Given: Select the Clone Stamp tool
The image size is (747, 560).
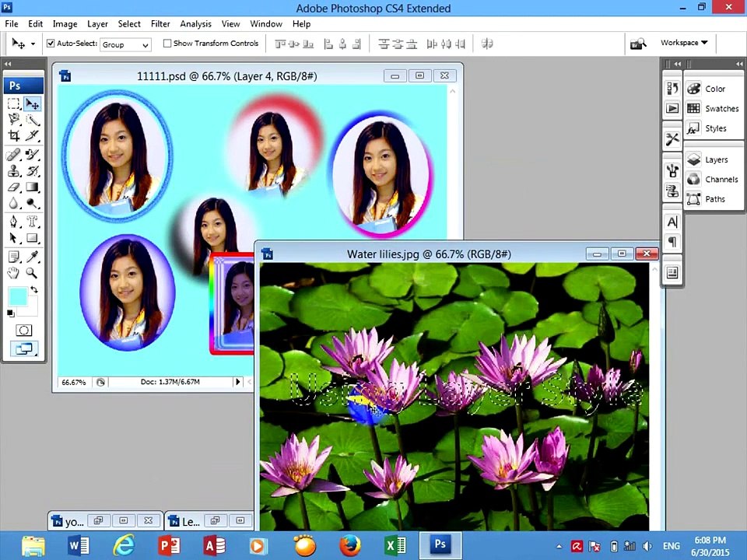Looking at the screenshot, I should point(14,171).
